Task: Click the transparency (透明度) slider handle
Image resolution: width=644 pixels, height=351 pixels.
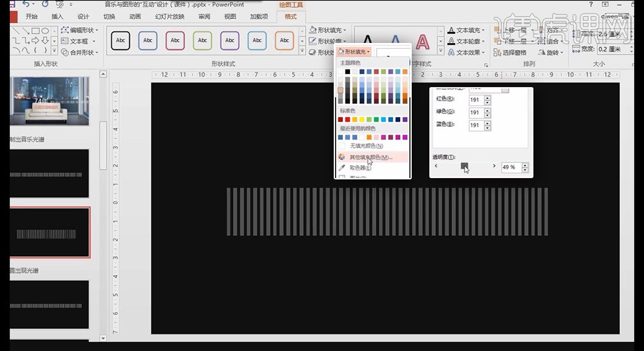Action: (x=464, y=166)
